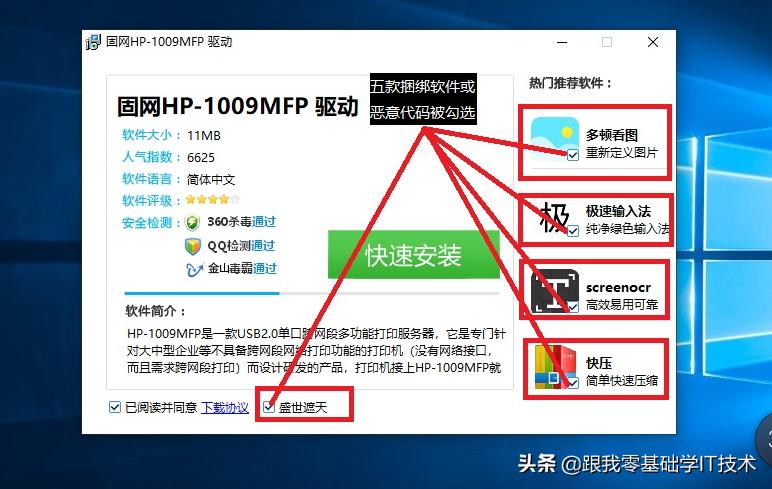The width and height of the screenshot is (772, 489).
Task: Click the 多顿看图 picture viewer icon
Action: [554, 139]
